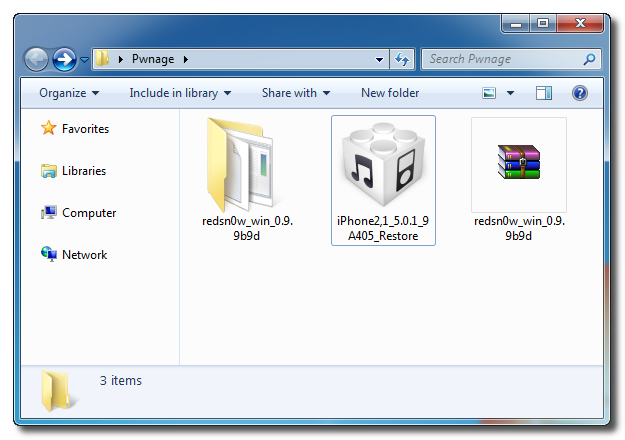Minimize the Pwnage window
This screenshot has width=625, height=440.
pyautogui.click(x=516, y=24)
